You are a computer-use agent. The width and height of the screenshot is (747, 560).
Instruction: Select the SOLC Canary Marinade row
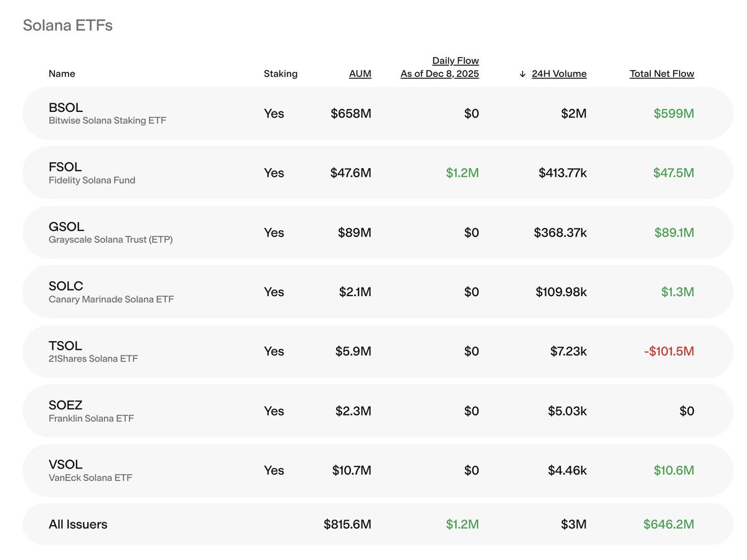[378, 292]
